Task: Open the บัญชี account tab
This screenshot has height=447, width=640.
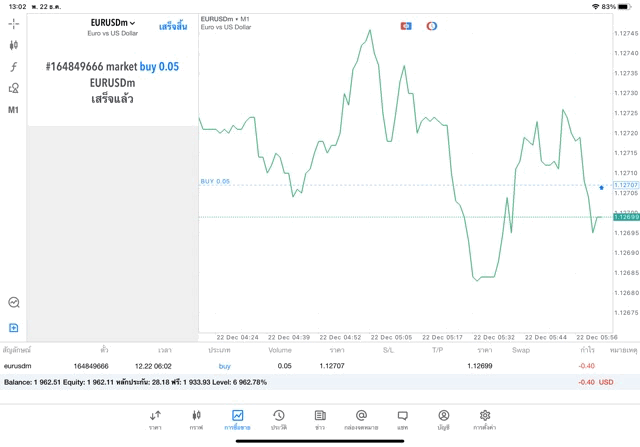Action: coord(443,420)
